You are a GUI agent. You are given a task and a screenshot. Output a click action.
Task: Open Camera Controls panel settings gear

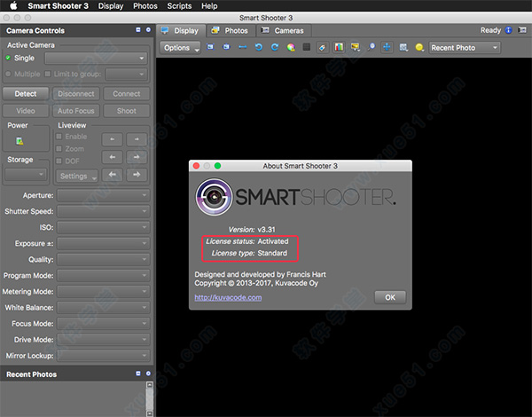[x=148, y=30]
